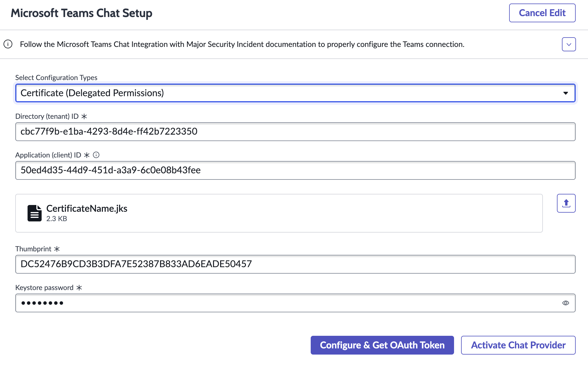Viewport: 588px width, 366px height.
Task: Click the Select Configuration Types label
Action: tap(56, 77)
